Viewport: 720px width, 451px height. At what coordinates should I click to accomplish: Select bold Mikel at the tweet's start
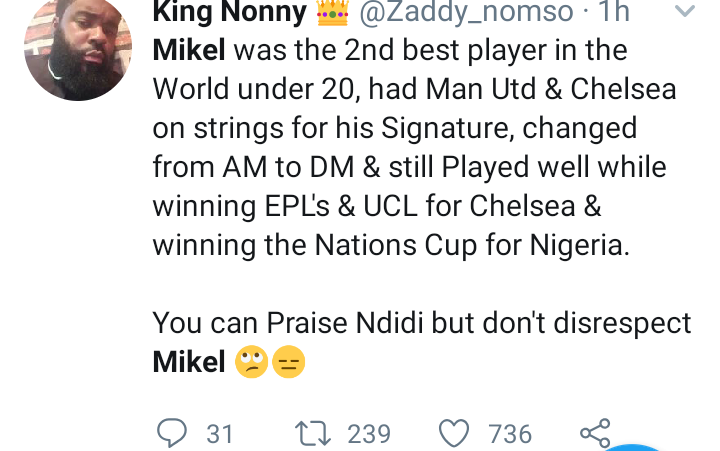pyautogui.click(x=189, y=50)
